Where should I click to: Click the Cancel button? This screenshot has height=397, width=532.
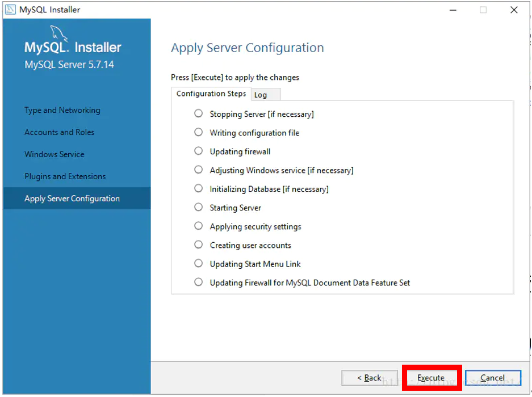[492, 378]
